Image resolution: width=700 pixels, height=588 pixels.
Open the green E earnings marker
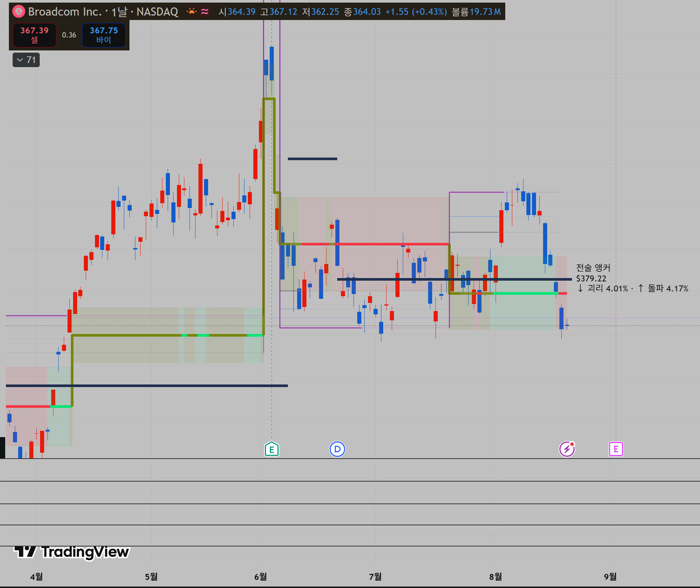click(x=272, y=449)
